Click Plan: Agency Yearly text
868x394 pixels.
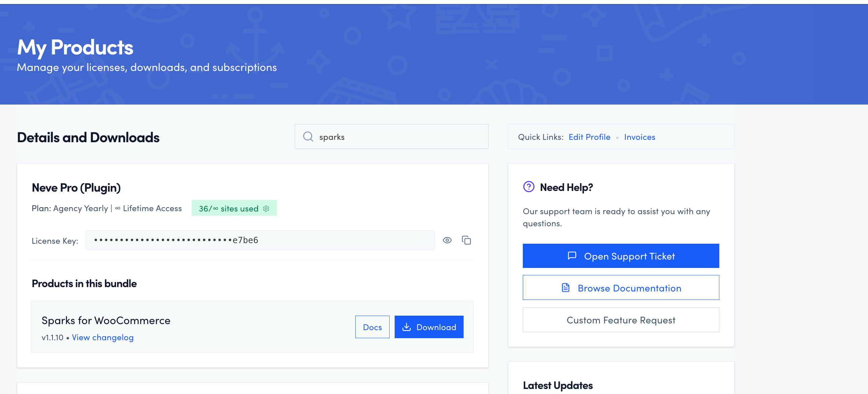[x=70, y=208]
